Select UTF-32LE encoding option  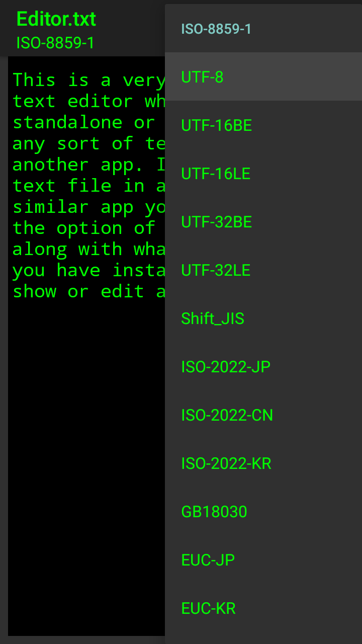point(263,270)
